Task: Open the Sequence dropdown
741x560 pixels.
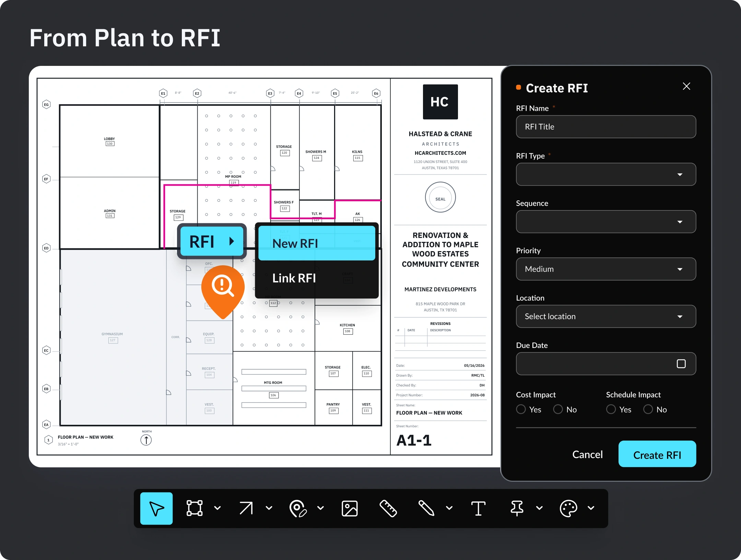Action: 606,222
